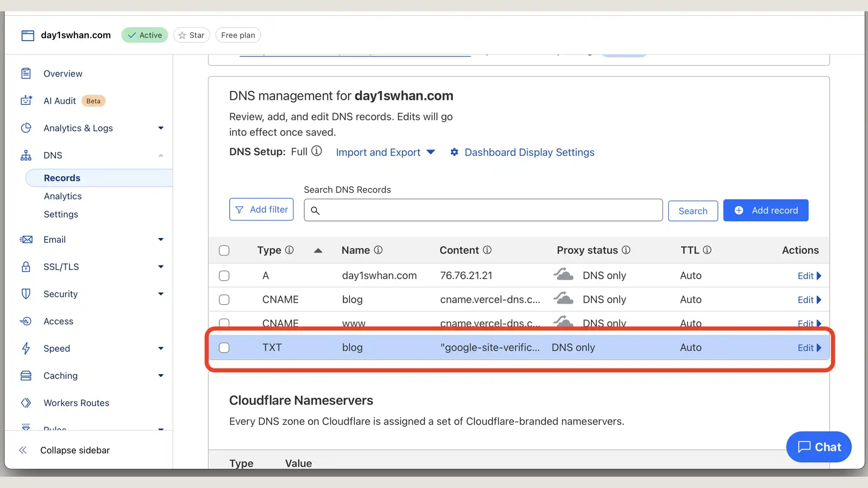Open Overview page from sidebar
868x488 pixels.
pyautogui.click(x=63, y=74)
